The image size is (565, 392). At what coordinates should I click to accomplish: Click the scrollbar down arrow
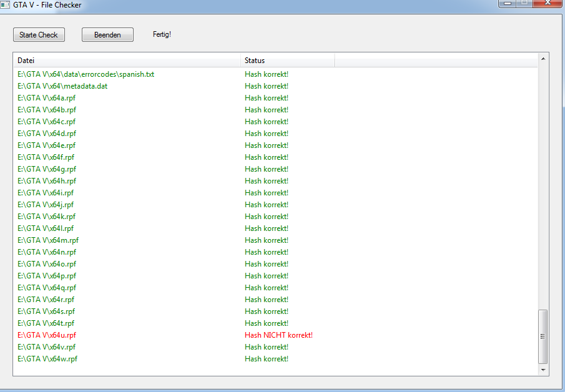[543, 370]
